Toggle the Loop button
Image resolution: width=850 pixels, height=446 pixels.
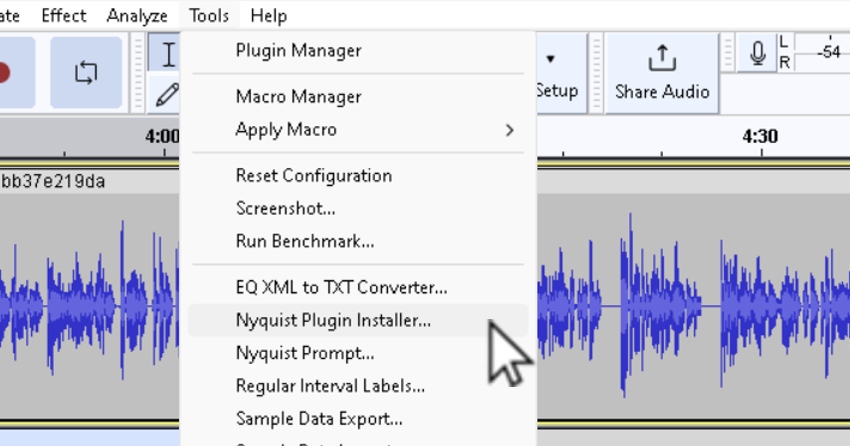tap(86, 73)
